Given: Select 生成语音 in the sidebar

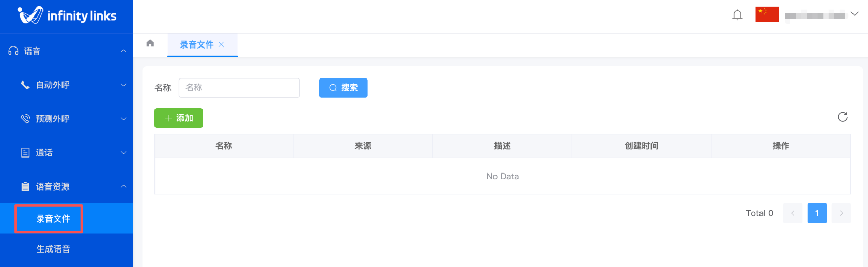Looking at the screenshot, I should click(53, 249).
